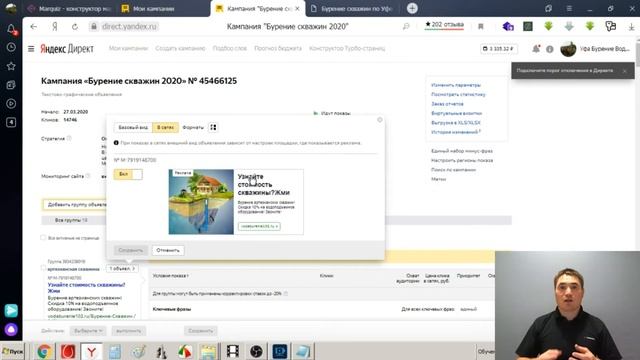Viewport: 640px width, 360px height.
Task: Open the Заказ отчетов link
Action: (447, 104)
